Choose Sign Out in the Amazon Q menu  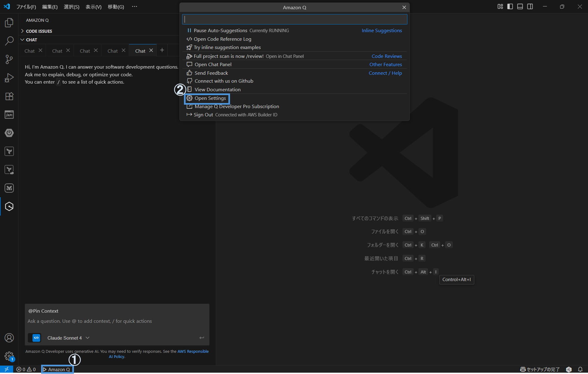pos(295,115)
